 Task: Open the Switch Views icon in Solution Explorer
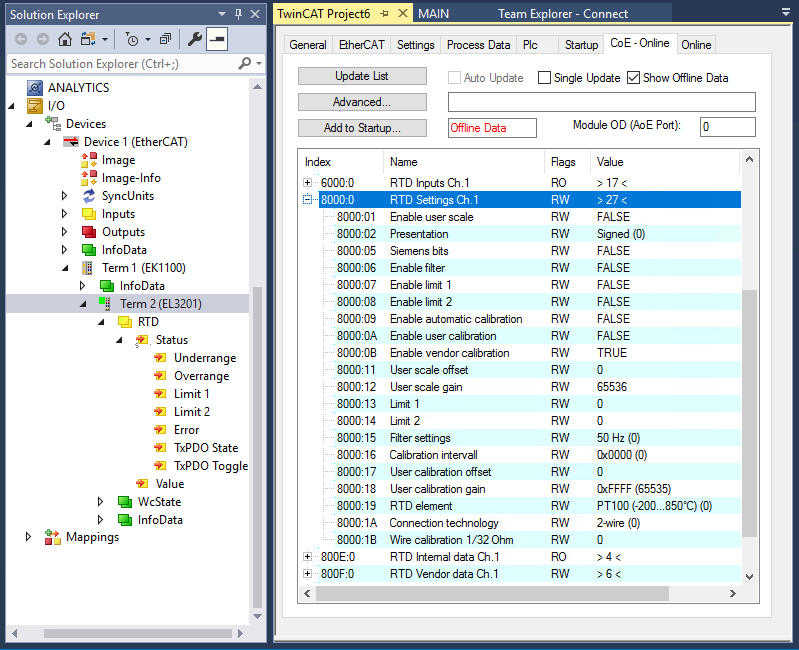click(x=89, y=39)
